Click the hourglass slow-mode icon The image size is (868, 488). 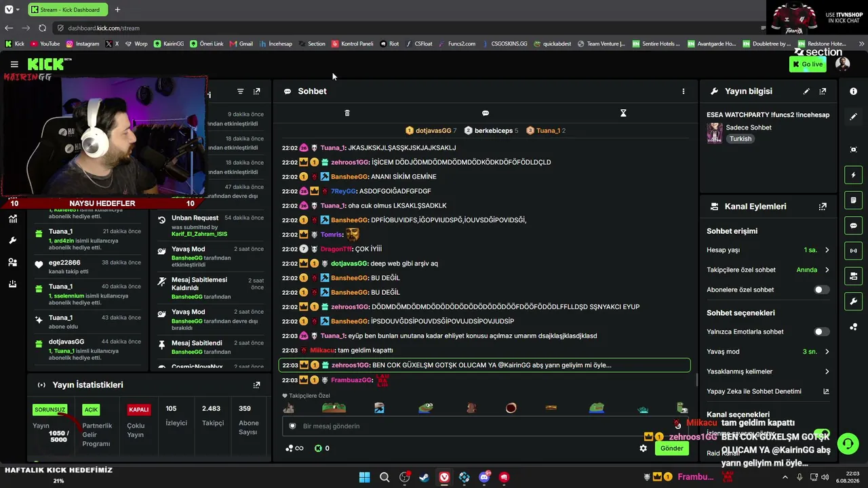pyautogui.click(x=623, y=113)
